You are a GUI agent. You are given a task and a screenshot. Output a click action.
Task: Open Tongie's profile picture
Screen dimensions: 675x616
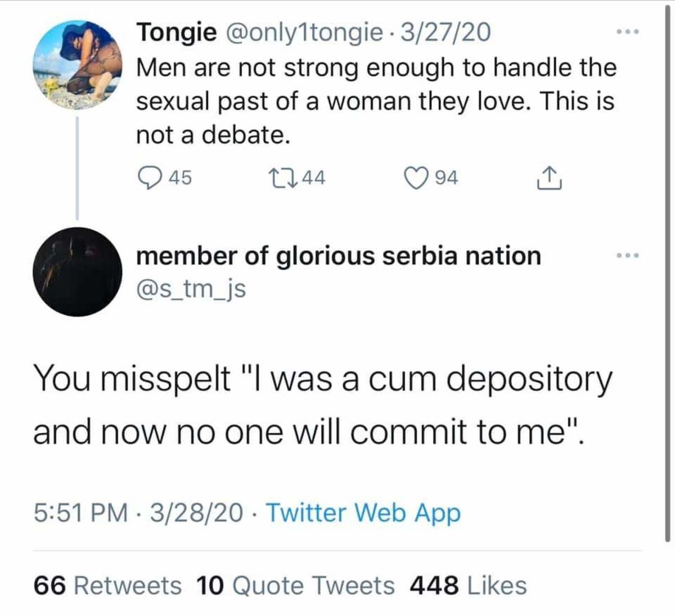78,64
